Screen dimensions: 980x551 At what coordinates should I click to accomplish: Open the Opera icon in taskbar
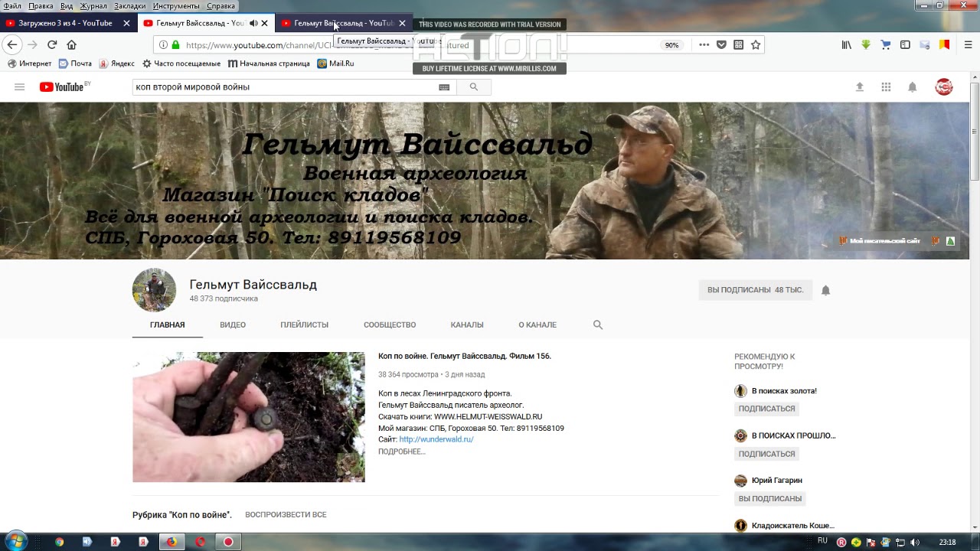click(x=200, y=542)
